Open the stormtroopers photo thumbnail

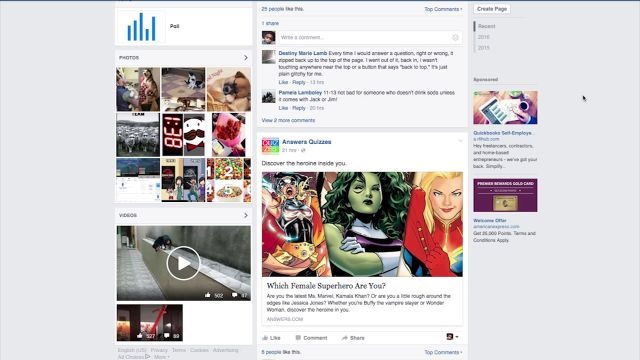pyautogui.click(x=138, y=135)
